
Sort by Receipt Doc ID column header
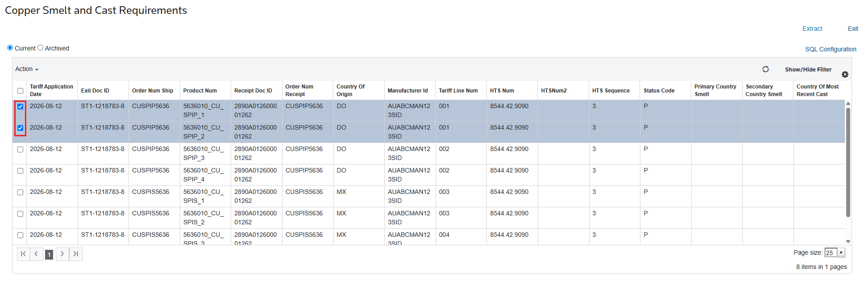pyautogui.click(x=257, y=90)
